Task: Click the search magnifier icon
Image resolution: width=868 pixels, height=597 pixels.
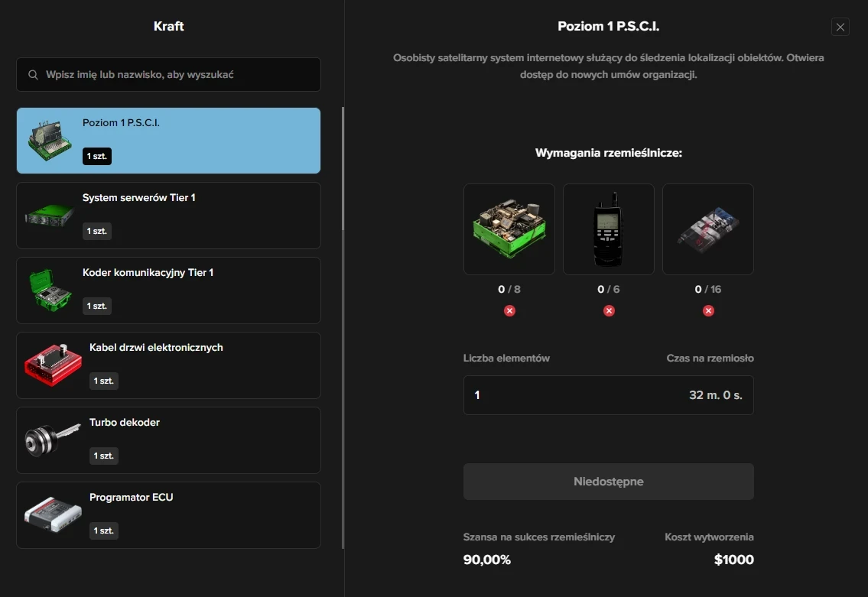Action: (33, 75)
